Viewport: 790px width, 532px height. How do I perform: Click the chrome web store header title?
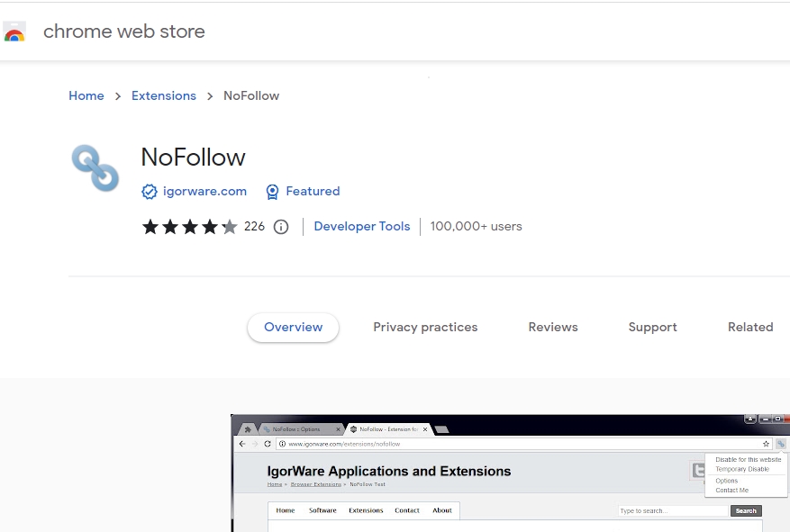tap(124, 32)
